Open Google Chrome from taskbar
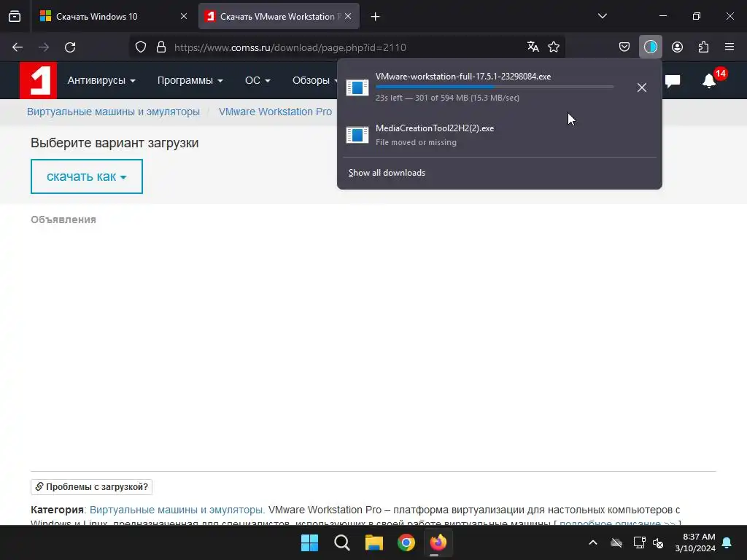This screenshot has height=560, width=747. pos(406,542)
